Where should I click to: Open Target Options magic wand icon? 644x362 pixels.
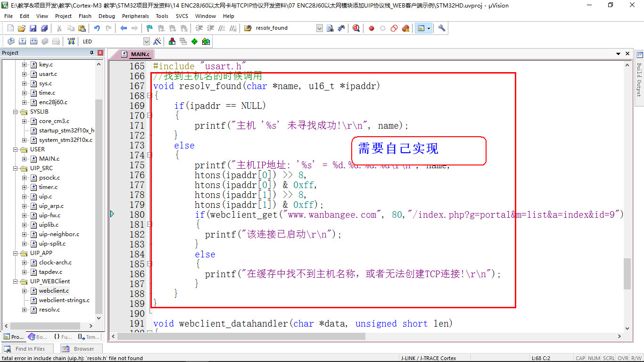point(157,41)
